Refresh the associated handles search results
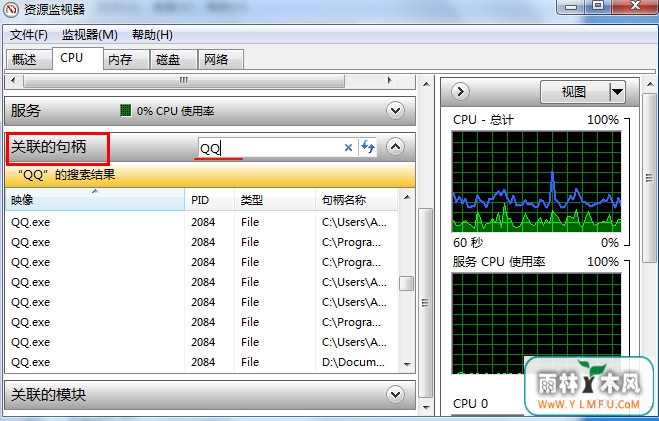The width and height of the screenshot is (659, 421). pyautogui.click(x=368, y=147)
